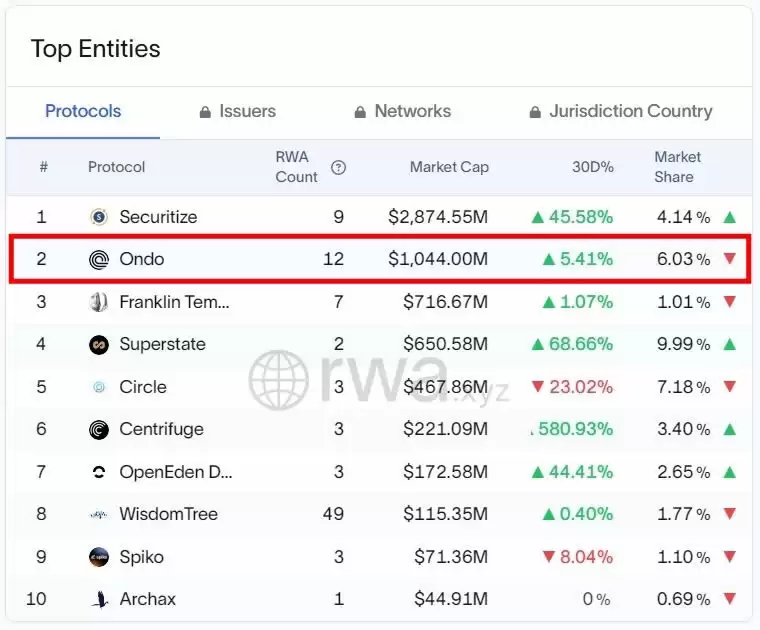
Task: Sort by the Market Cap column header
Action: coord(449,167)
